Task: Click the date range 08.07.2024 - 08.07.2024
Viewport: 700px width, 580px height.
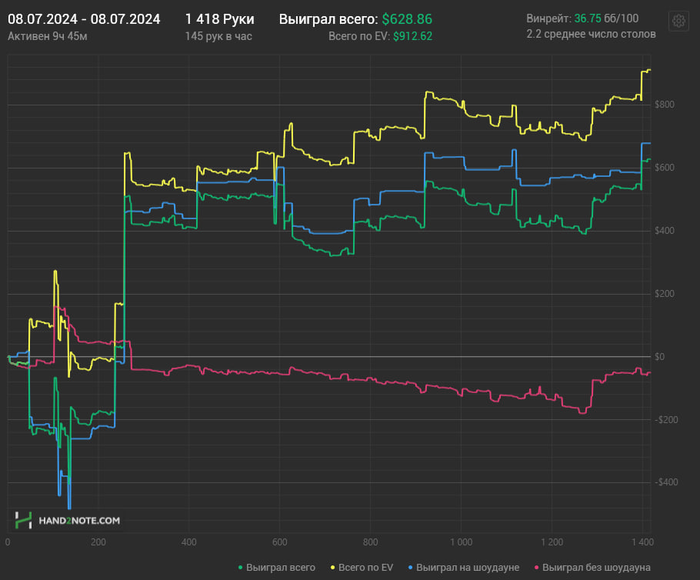Action: point(84,19)
